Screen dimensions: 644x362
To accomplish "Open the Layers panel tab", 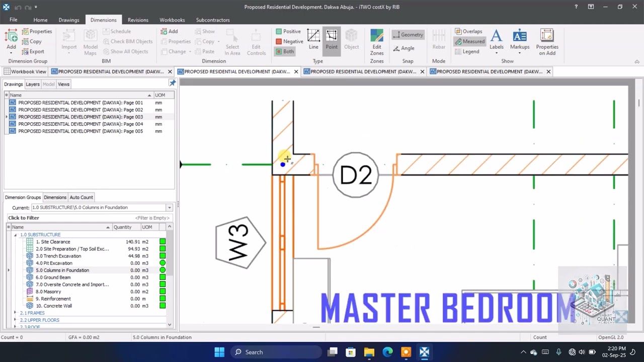I will tap(33, 84).
